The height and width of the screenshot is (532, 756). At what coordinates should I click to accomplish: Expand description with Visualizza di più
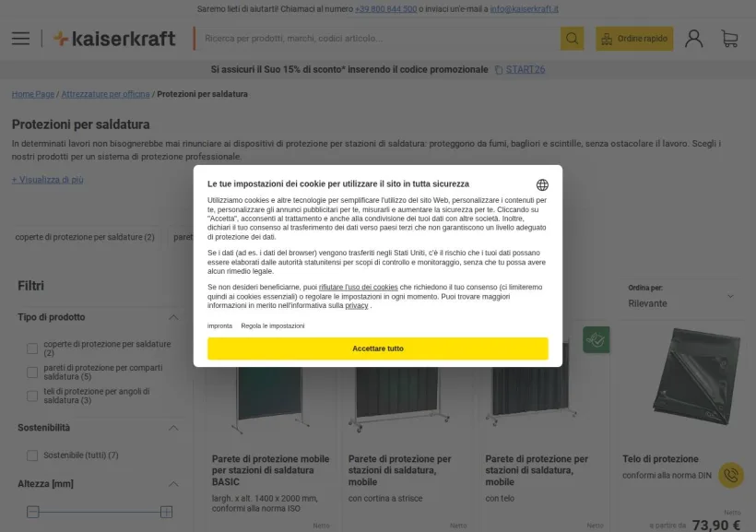[x=47, y=180]
